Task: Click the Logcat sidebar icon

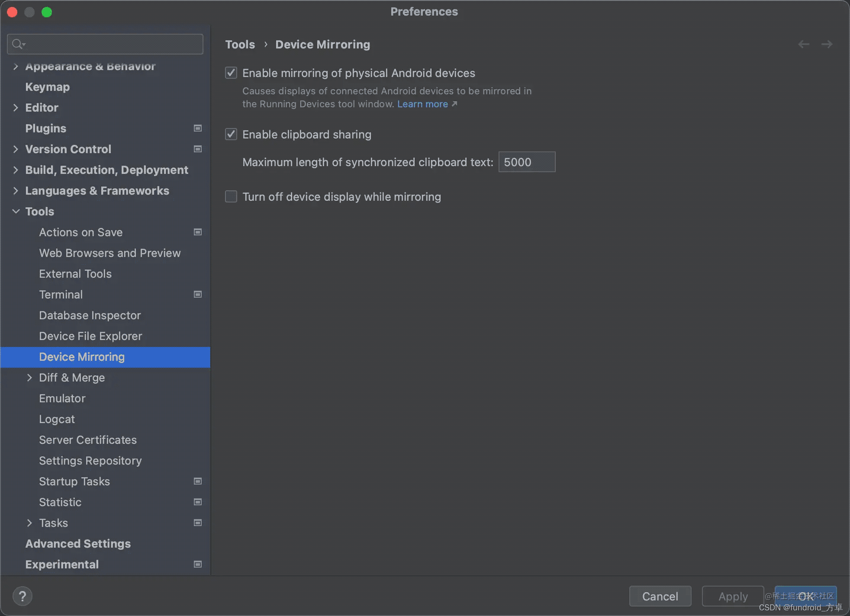Action: (x=57, y=419)
